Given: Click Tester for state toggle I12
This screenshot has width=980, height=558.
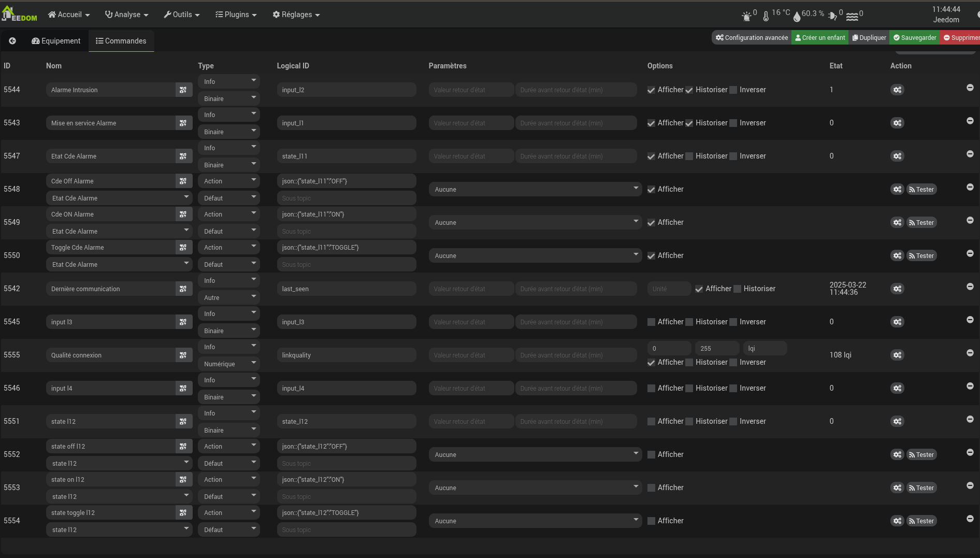Looking at the screenshot, I should [x=921, y=521].
